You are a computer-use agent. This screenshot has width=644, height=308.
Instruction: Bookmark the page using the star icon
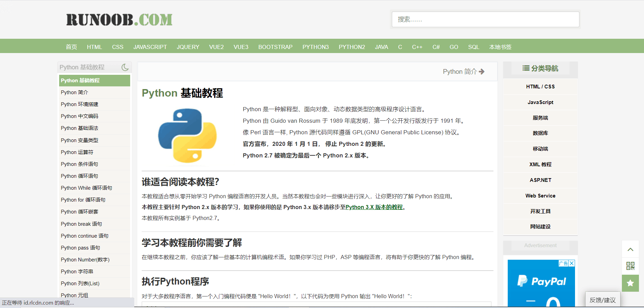[x=630, y=283]
